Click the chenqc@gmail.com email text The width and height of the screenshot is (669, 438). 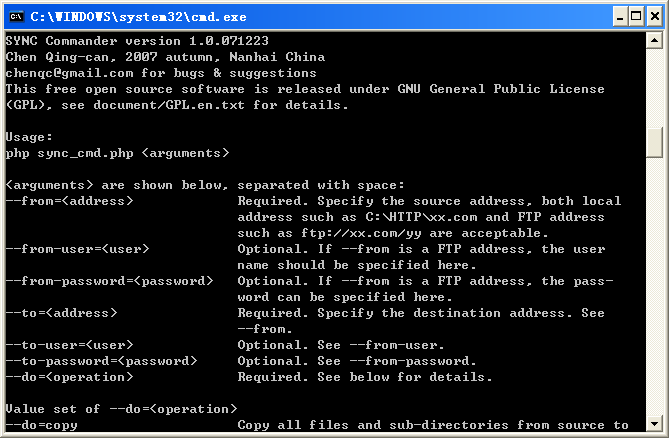click(x=69, y=73)
